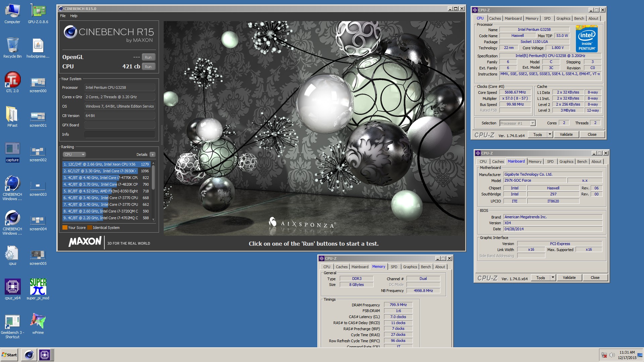The height and width of the screenshot is (362, 644).
Task: Open the GPU-Z.0.8.6 desktop icon
Action: coord(38,13)
